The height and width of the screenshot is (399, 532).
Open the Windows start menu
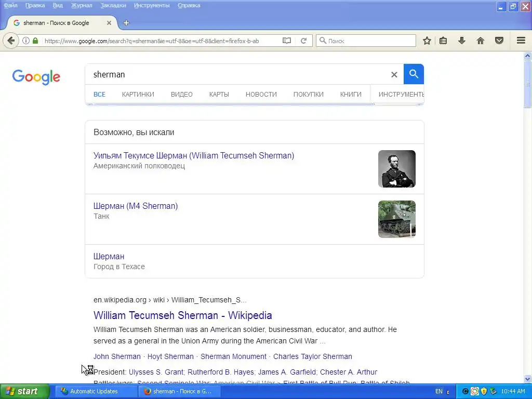coord(24,391)
